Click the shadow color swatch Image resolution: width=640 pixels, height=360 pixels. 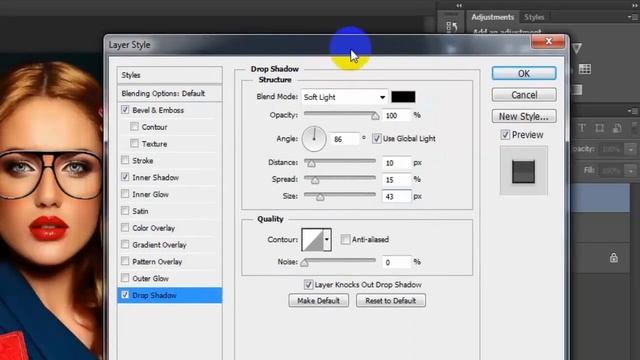click(403, 97)
